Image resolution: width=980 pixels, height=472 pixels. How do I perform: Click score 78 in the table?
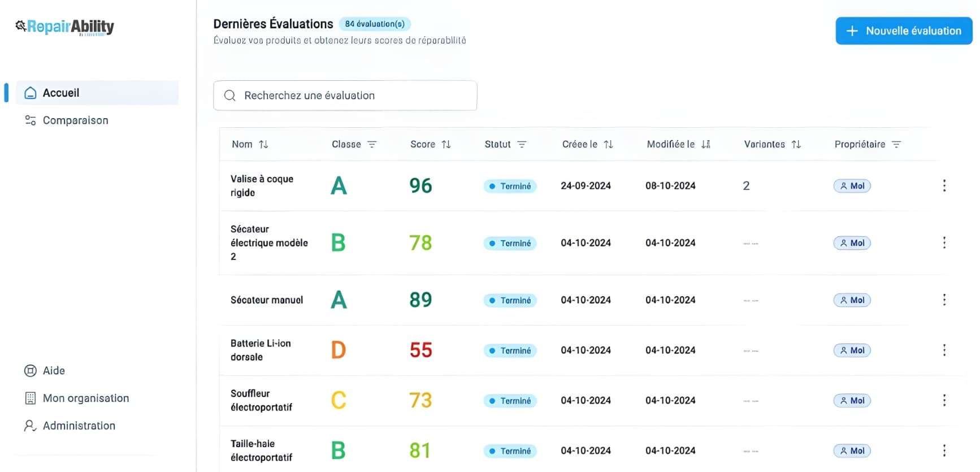(x=420, y=243)
